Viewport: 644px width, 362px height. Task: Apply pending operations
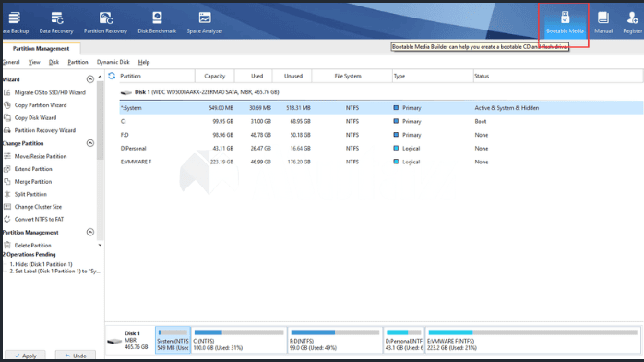[25, 356]
